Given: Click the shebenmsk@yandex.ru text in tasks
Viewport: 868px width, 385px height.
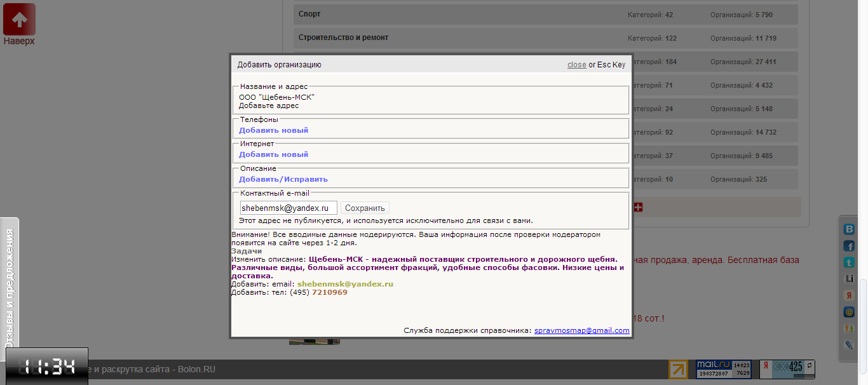Looking at the screenshot, I should 345,284.
